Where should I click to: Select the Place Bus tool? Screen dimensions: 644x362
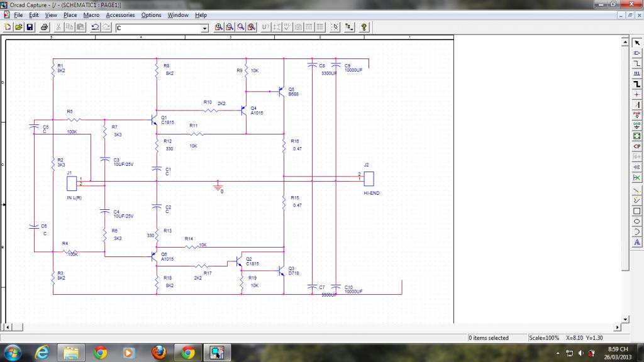636,84
